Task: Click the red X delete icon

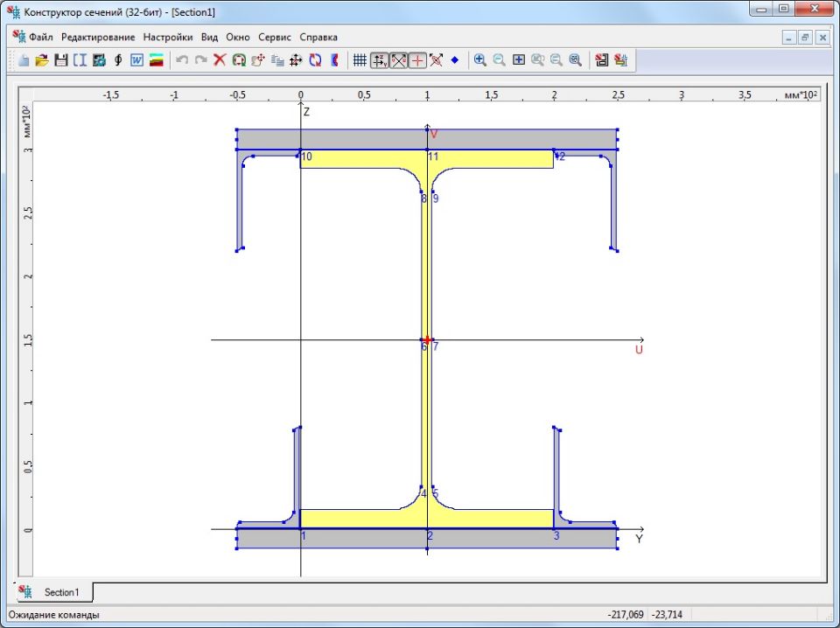Action: pos(220,60)
